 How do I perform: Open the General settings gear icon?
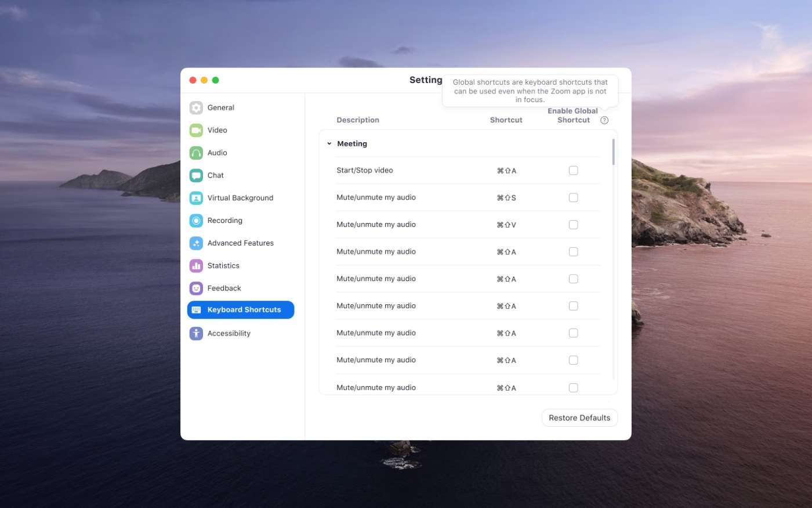(196, 107)
